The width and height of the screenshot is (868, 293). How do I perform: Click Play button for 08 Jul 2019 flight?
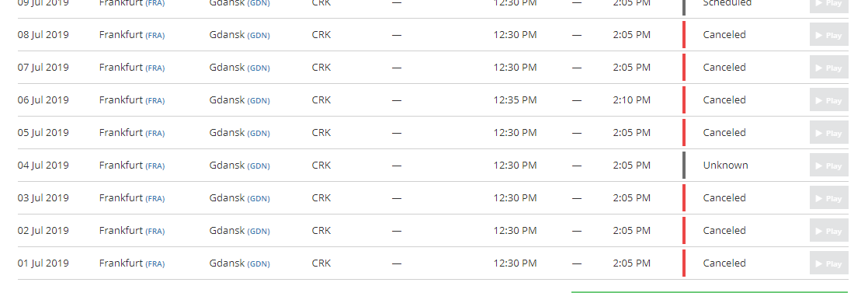pyautogui.click(x=828, y=35)
